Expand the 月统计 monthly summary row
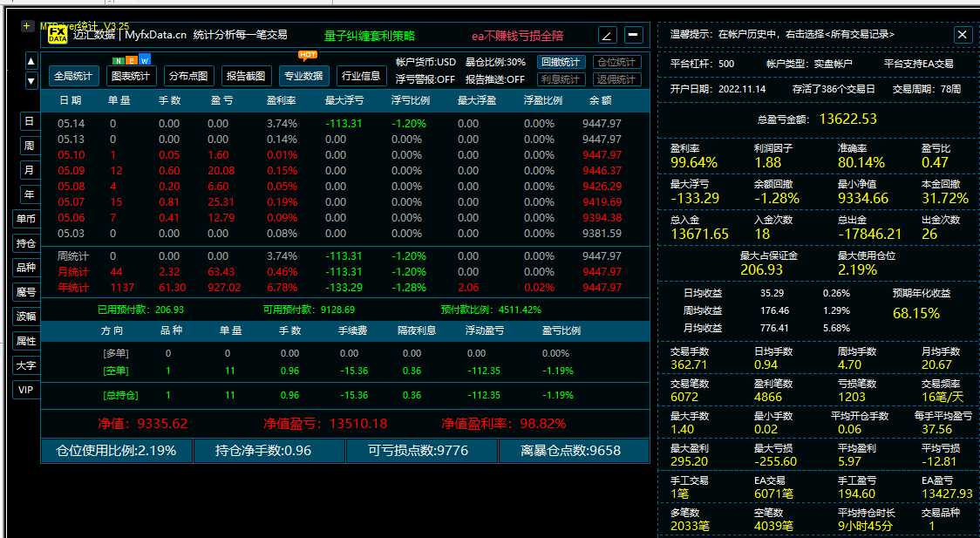The height and width of the screenshot is (538, 980). [x=345, y=272]
